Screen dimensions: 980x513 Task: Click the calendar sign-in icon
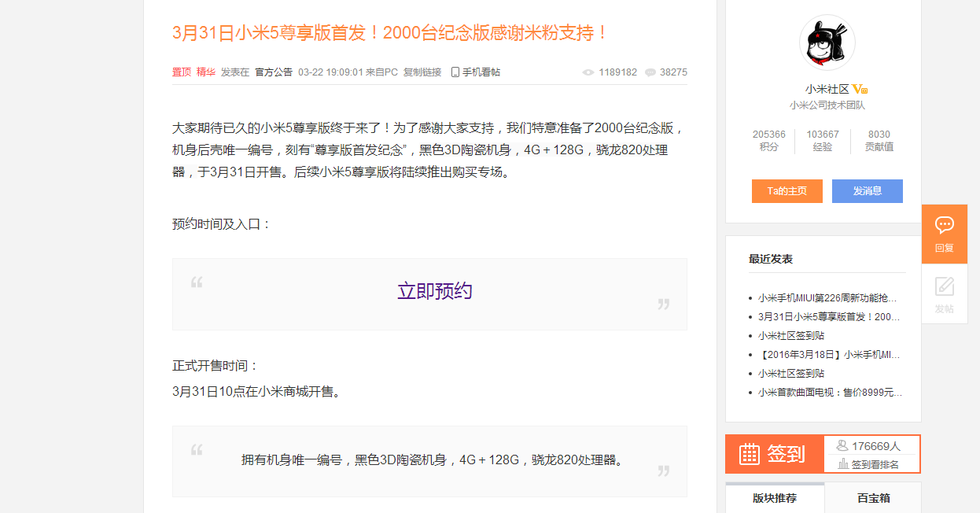(x=750, y=454)
